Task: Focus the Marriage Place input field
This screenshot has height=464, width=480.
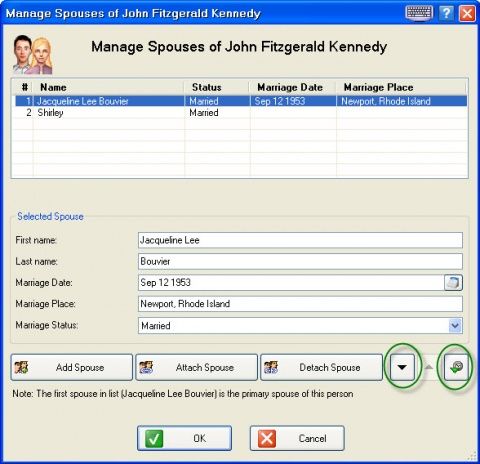Action: (x=300, y=304)
